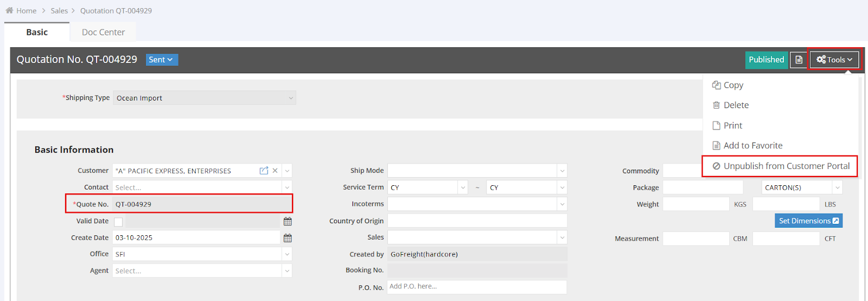Choose Copy from the Tools menu
Screen dimensions: 868x301
click(733, 85)
